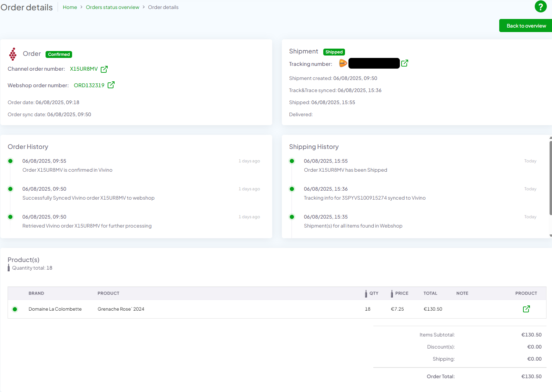
Task: Click the blacked-out tracking number field
Action: (374, 63)
